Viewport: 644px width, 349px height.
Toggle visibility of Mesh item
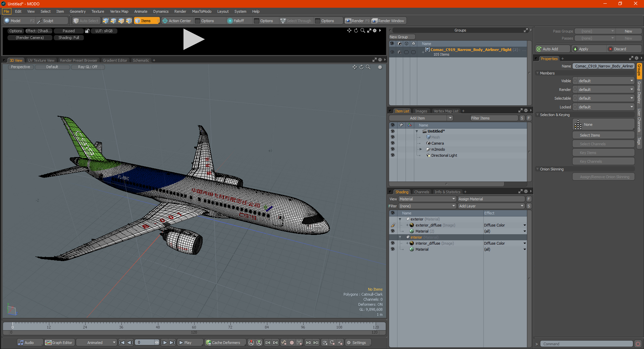(x=392, y=137)
